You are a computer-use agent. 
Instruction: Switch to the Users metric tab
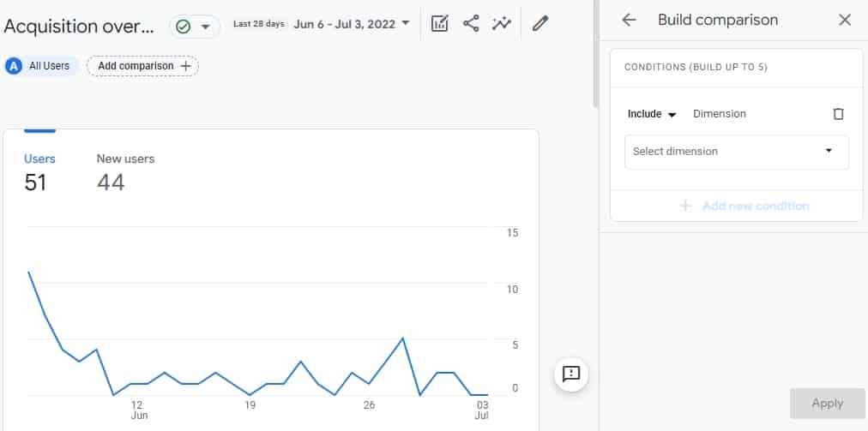pos(39,171)
